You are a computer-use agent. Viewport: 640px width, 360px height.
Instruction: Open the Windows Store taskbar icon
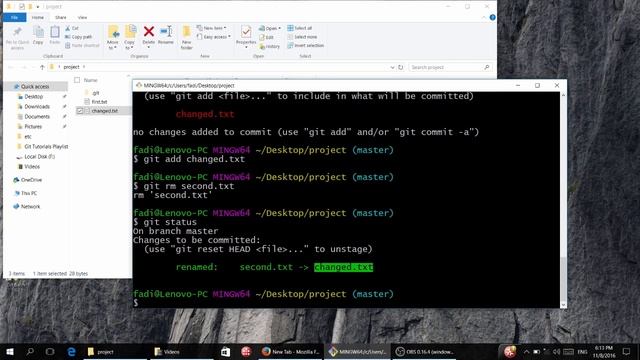pos(225,351)
